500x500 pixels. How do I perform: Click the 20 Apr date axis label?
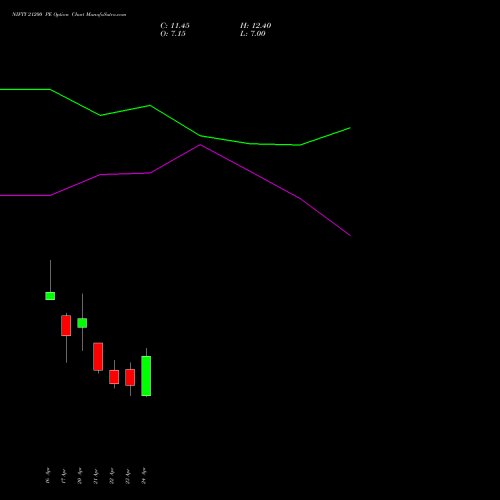coord(80,476)
